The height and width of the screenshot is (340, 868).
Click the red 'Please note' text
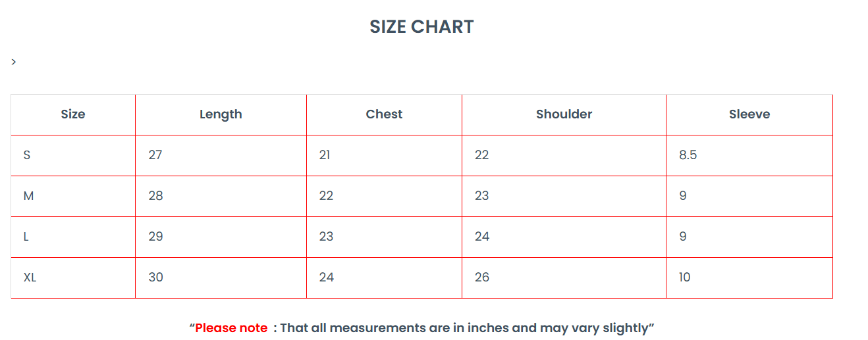click(x=231, y=328)
